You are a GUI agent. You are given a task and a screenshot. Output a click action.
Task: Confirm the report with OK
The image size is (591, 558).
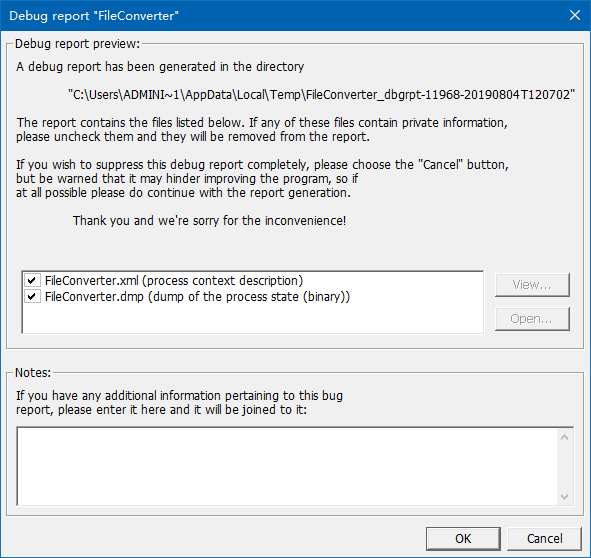pos(463,538)
